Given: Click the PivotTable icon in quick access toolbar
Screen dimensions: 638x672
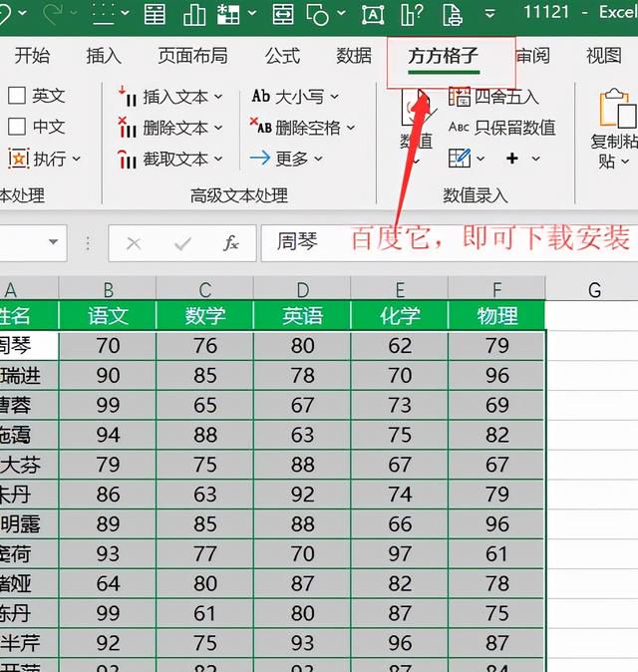Looking at the screenshot, I should coord(228,14).
